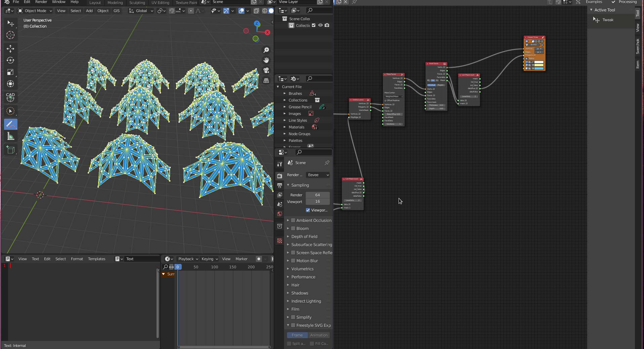Toggle camera view icon in viewport
This screenshot has height=349, width=644.
tap(266, 70)
